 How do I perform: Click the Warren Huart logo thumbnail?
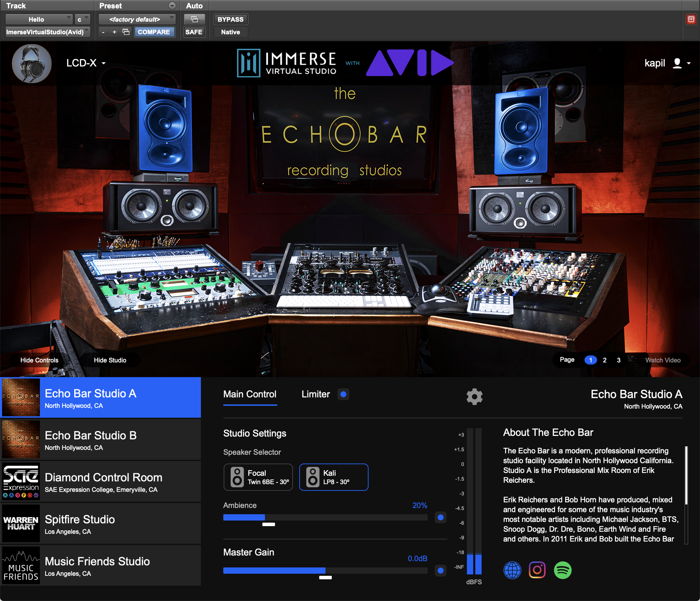[x=21, y=523]
